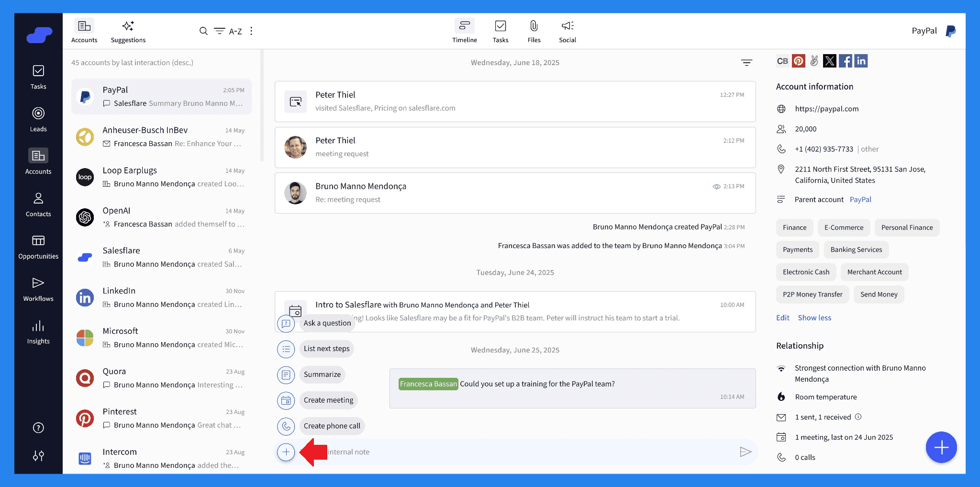Switch to the Social tab

click(568, 32)
